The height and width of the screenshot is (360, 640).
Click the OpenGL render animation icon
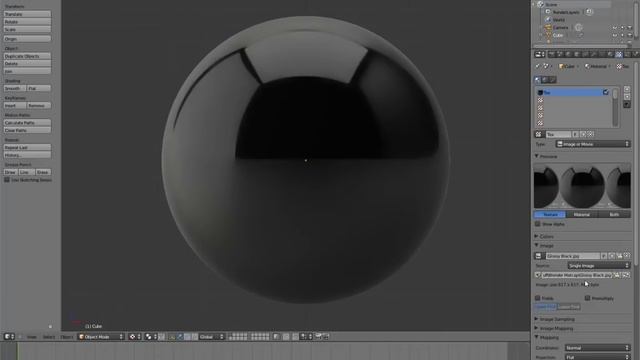pos(326,336)
